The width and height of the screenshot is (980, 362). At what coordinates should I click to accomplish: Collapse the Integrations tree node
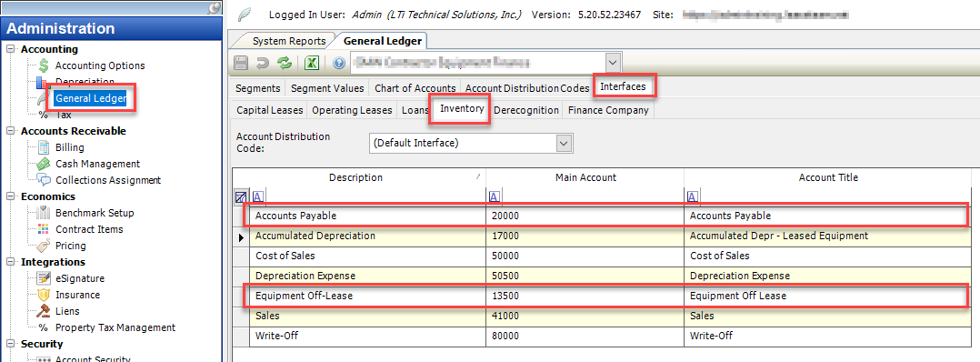pyautogui.click(x=10, y=262)
